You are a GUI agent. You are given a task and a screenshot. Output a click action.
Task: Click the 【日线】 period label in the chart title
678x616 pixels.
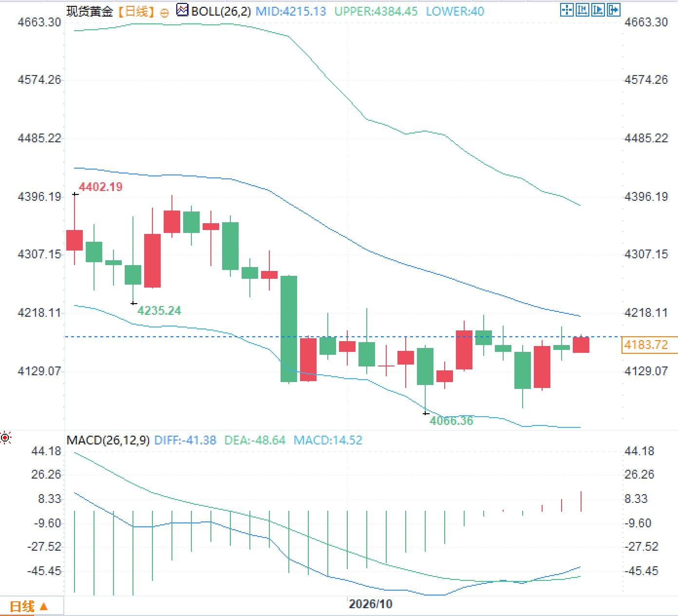pyautogui.click(x=136, y=11)
